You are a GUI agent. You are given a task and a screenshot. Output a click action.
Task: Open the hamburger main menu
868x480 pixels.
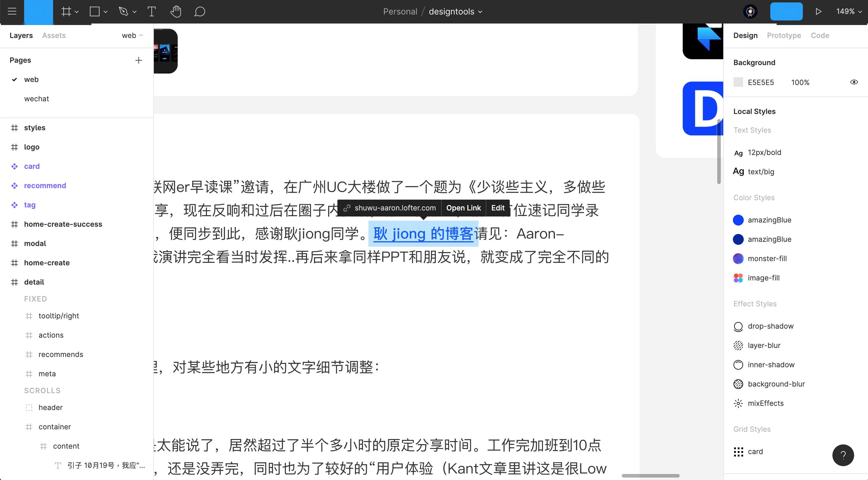[x=12, y=11]
